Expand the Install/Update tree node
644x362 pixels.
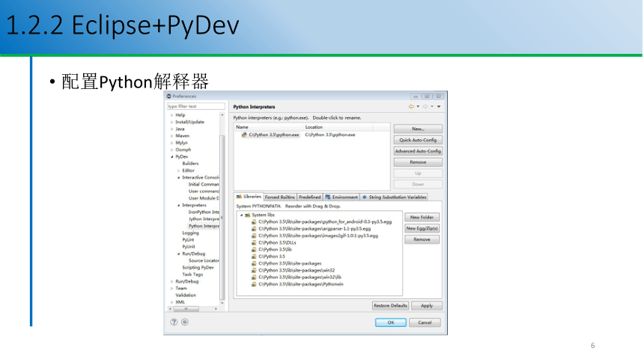click(x=172, y=123)
